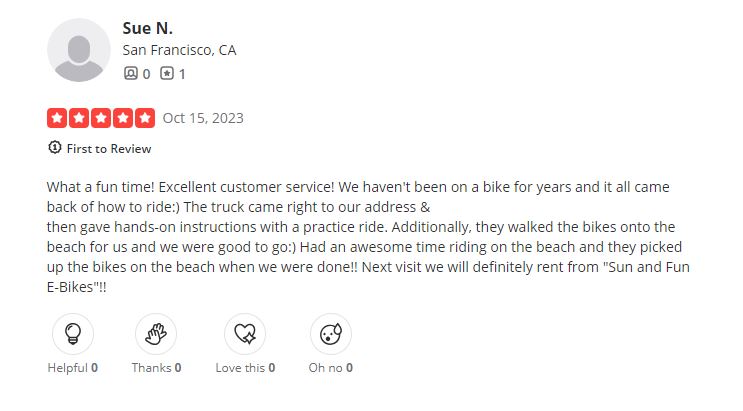Viewport: 743px width, 411px height.
Task: Click the San Francisco, CA location text
Action: pyautogui.click(x=179, y=50)
